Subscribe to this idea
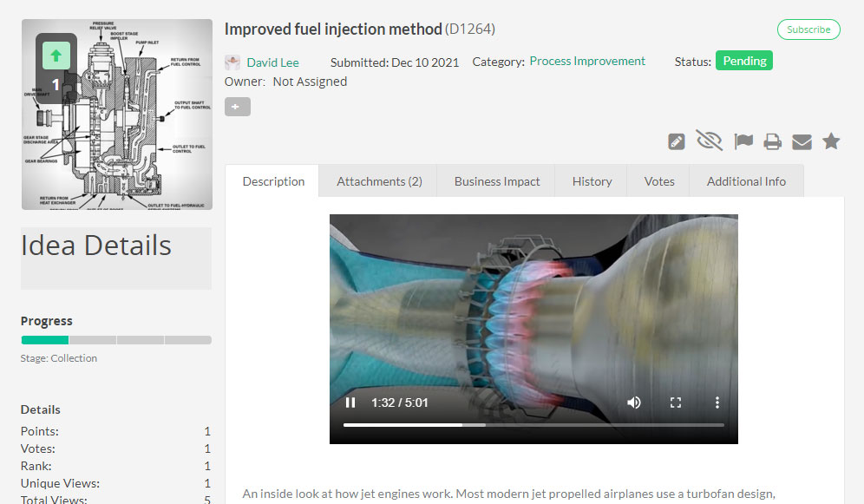Screen dimensions: 864x504 808,29
